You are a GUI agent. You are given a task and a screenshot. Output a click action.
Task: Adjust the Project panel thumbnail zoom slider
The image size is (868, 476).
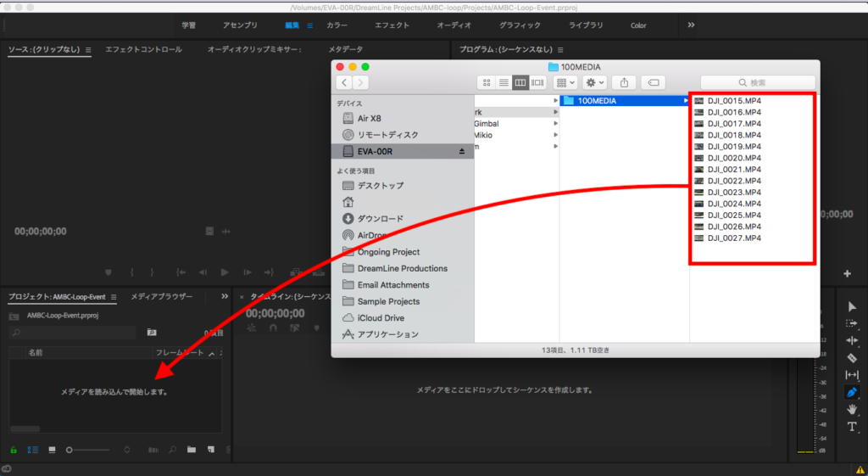coord(88,450)
